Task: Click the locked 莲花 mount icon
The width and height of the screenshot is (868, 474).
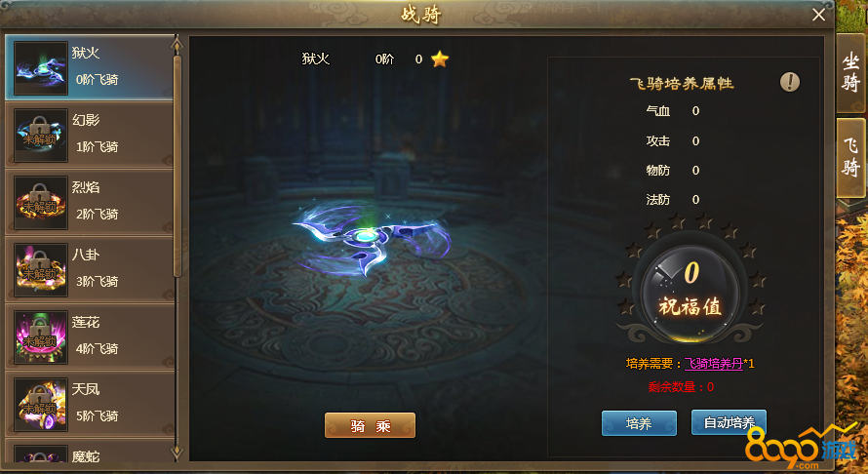Action: pos(41,337)
